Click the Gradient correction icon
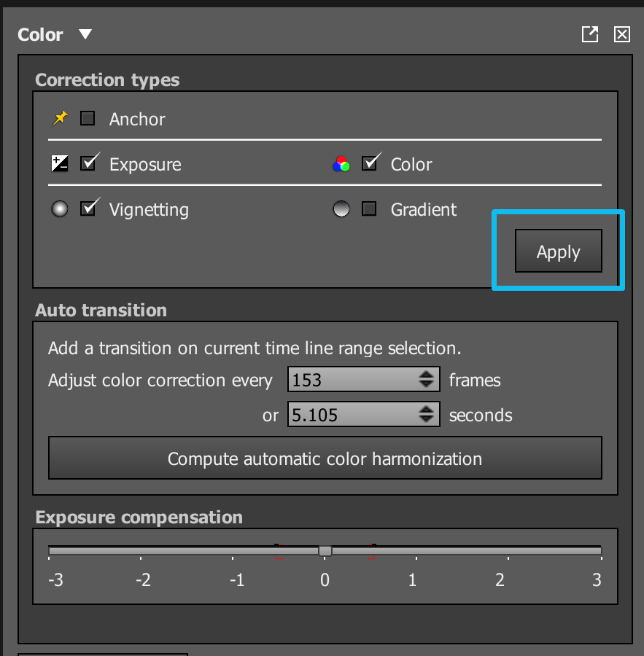Viewport: 644px width, 656px height. pyautogui.click(x=341, y=208)
